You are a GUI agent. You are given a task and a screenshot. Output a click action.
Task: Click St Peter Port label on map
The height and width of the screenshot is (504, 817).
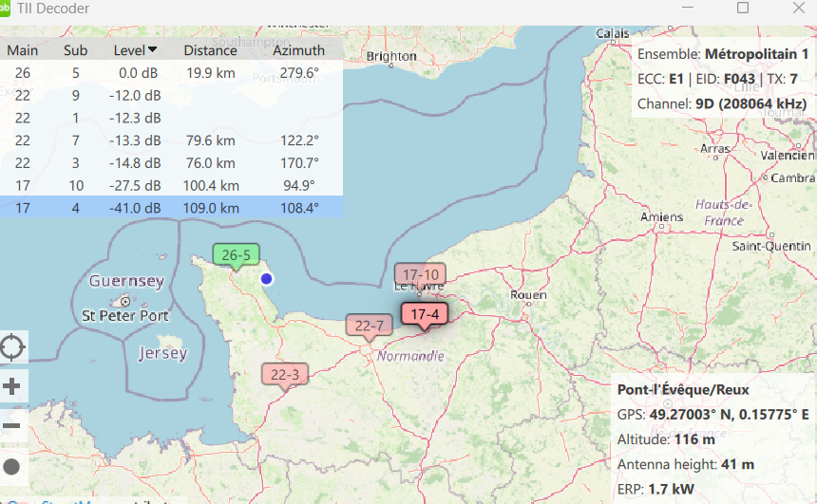coord(125,316)
